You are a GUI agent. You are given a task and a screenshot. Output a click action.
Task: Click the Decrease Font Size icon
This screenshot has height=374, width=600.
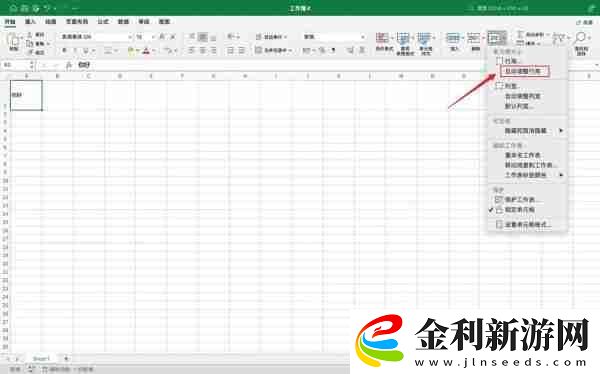tap(173, 37)
